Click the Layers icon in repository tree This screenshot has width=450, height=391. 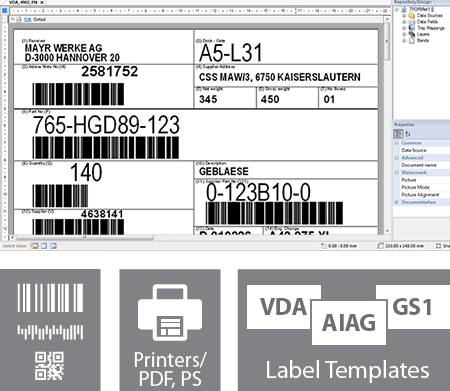click(x=412, y=34)
